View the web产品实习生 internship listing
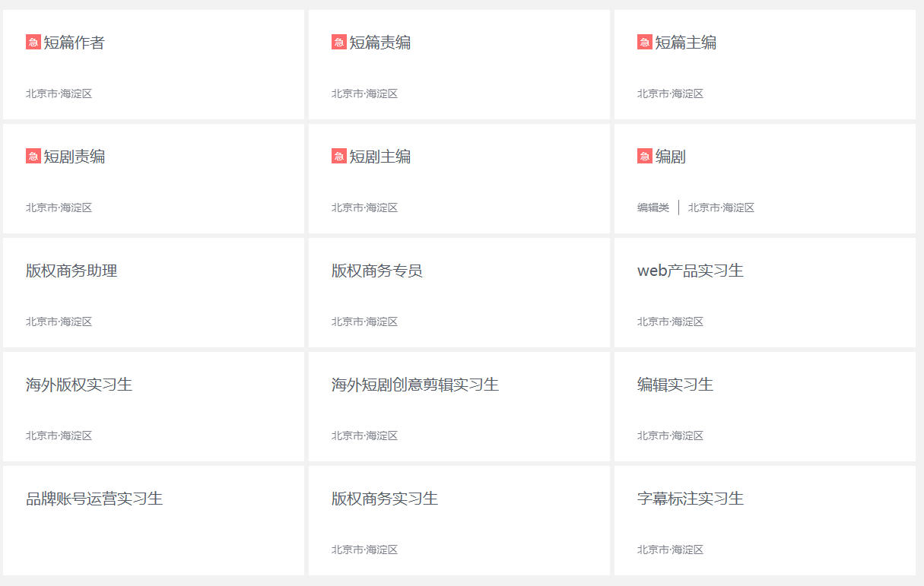The width and height of the screenshot is (924, 586). tap(690, 271)
